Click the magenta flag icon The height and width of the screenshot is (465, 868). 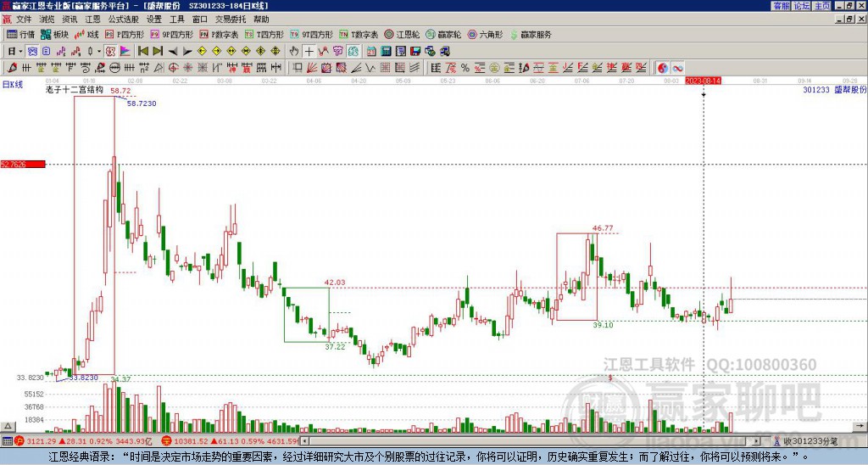pos(125,52)
